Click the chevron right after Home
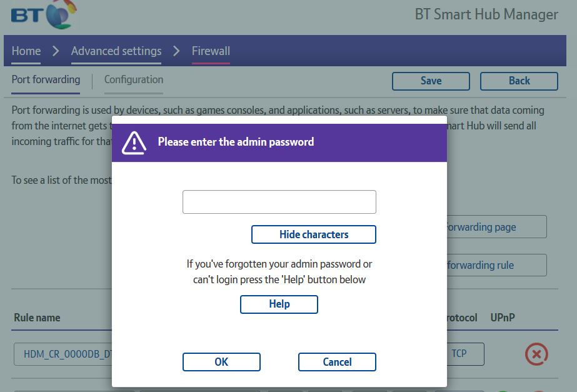This screenshot has height=392, width=577. 56,51
